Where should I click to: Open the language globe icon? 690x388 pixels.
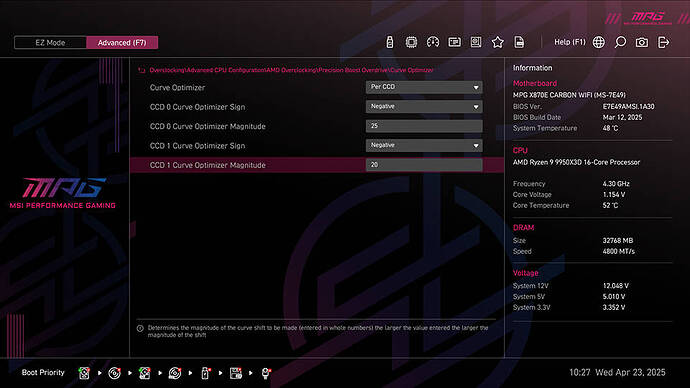598,42
